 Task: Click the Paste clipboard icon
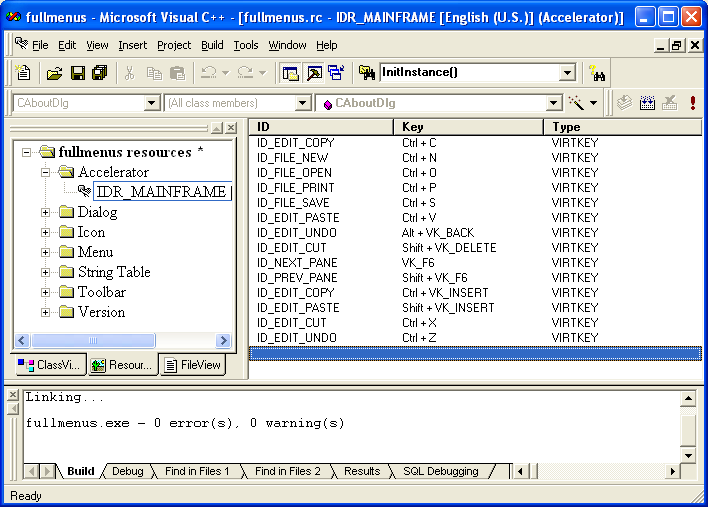coord(177,73)
